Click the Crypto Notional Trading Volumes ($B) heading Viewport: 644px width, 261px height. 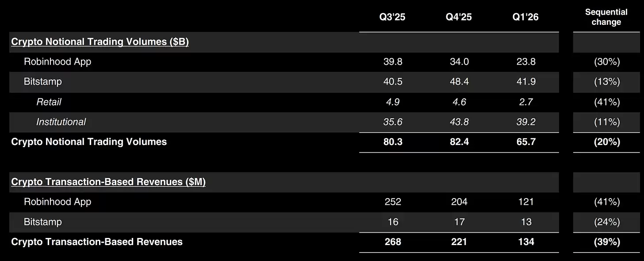(100, 42)
